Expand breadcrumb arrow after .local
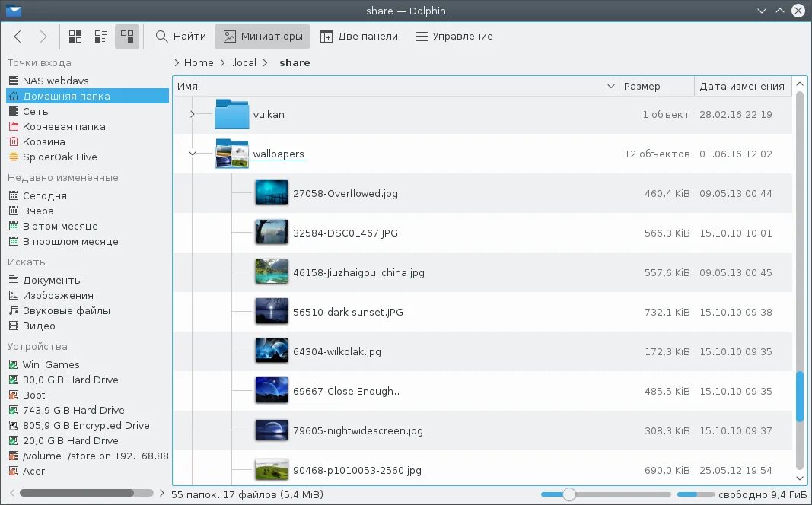The height and width of the screenshot is (505, 812). click(x=266, y=62)
